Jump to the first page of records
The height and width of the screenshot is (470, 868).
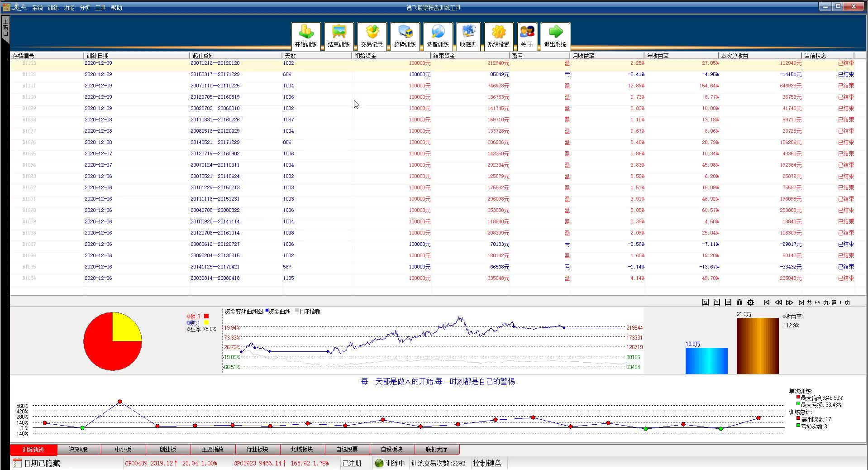[x=767, y=302]
